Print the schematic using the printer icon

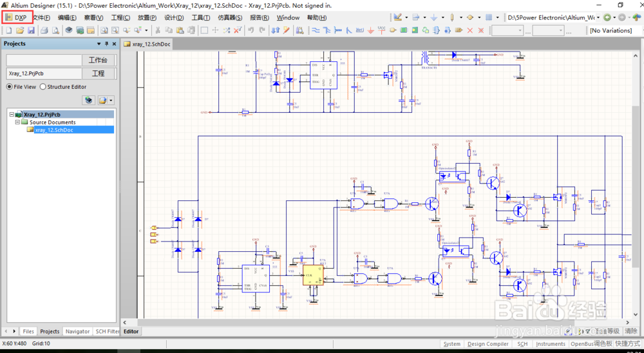44,30
